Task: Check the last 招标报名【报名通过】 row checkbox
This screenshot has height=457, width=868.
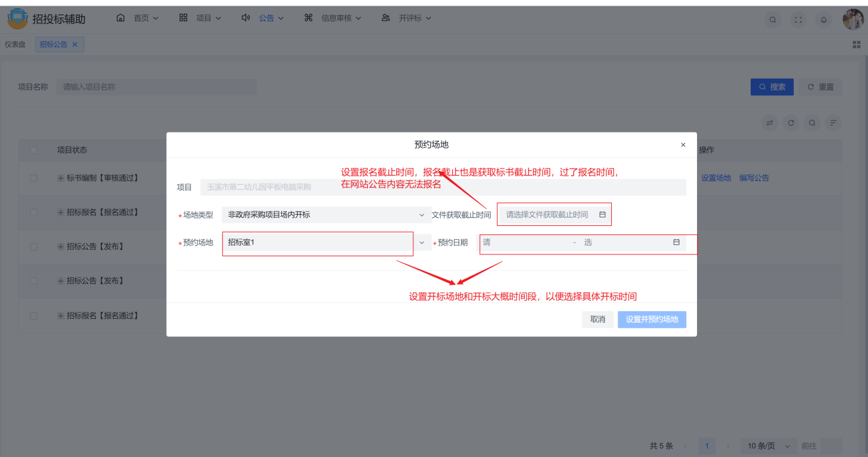Action: pos(33,315)
